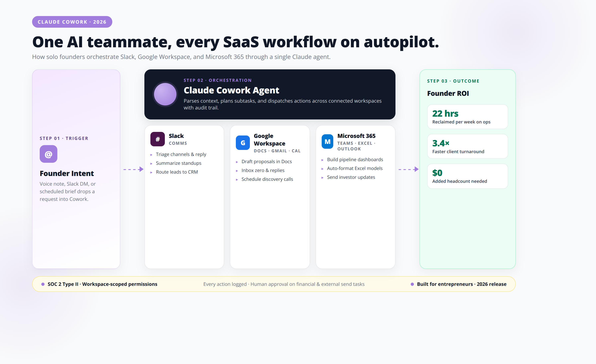Click the 22 hrs reclaimed metric card

coord(467,117)
